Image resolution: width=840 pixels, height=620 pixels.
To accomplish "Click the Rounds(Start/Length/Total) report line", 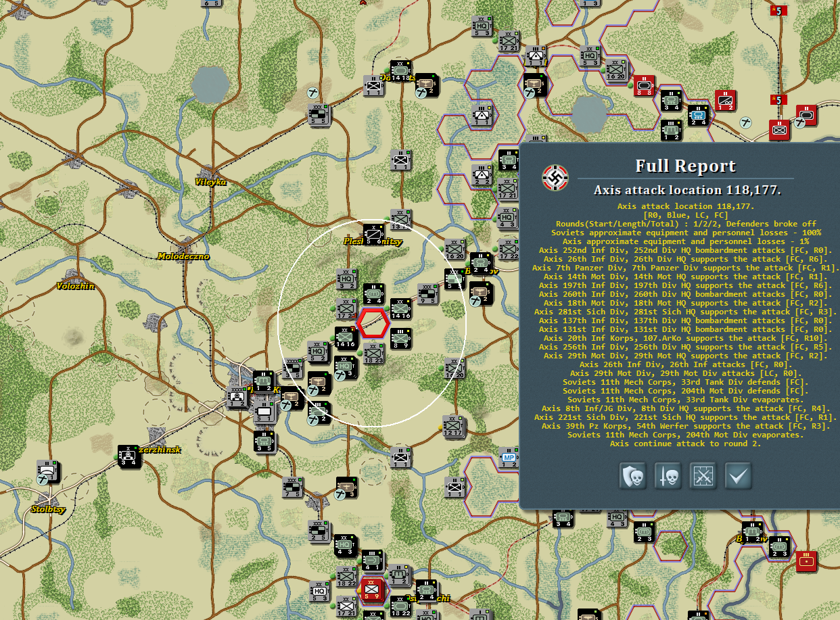I will [686, 224].
